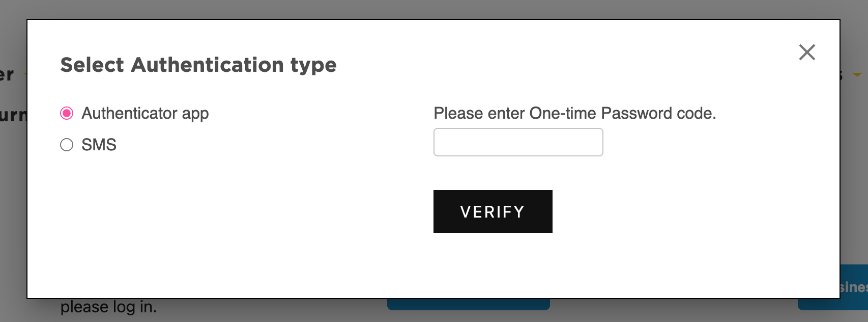
Task: Click the cut-off "urn" text at left edge
Action: coord(13,115)
